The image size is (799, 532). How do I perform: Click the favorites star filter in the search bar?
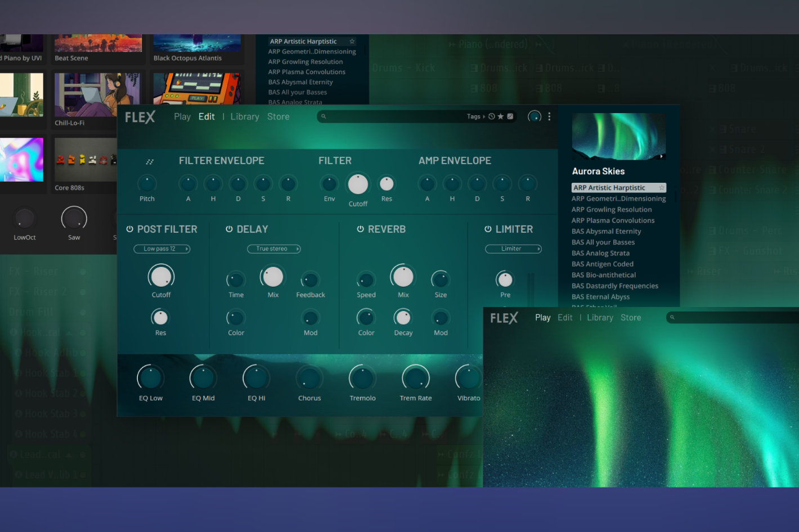(x=501, y=116)
